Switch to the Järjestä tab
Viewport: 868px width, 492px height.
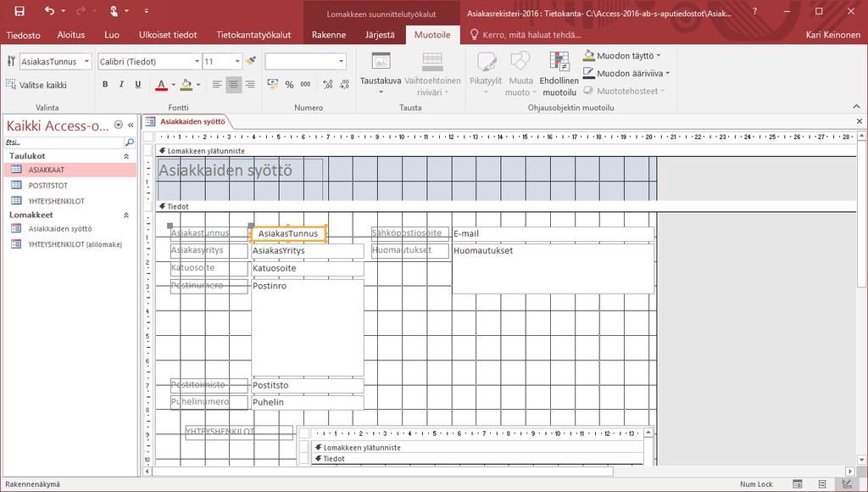coord(380,35)
